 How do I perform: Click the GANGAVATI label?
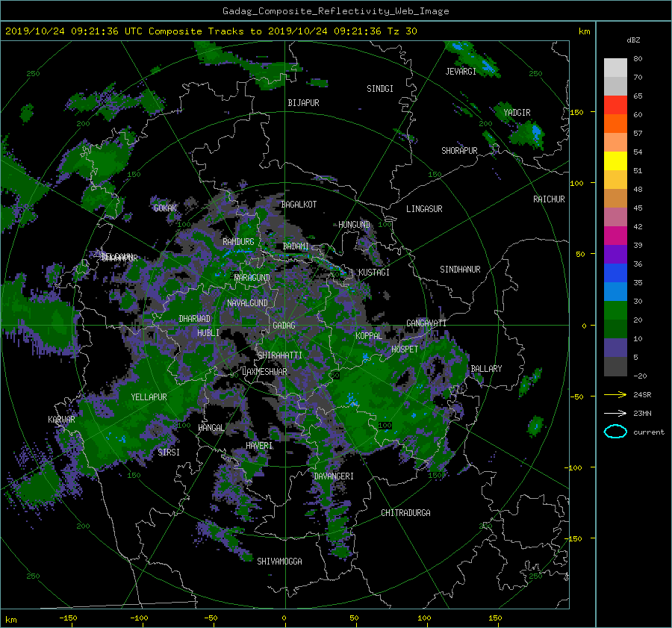tap(426, 323)
